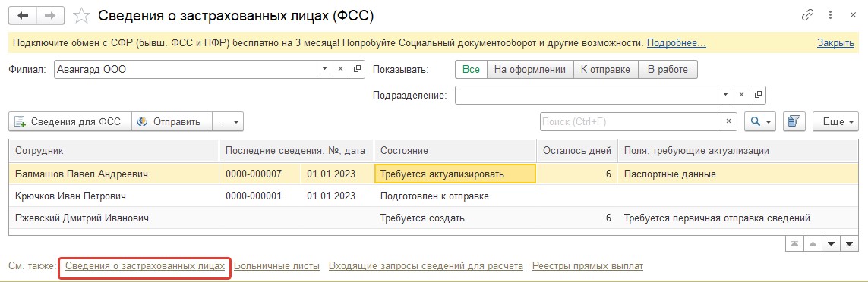Jump to the last row with the bottom arrow
The width and height of the screenshot is (868, 282).
[x=848, y=243]
